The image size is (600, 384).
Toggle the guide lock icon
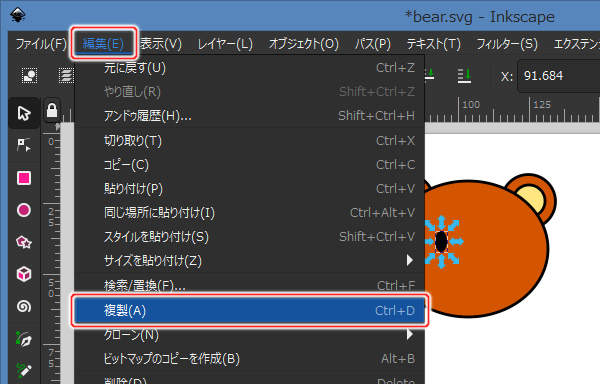pyautogui.click(x=52, y=111)
